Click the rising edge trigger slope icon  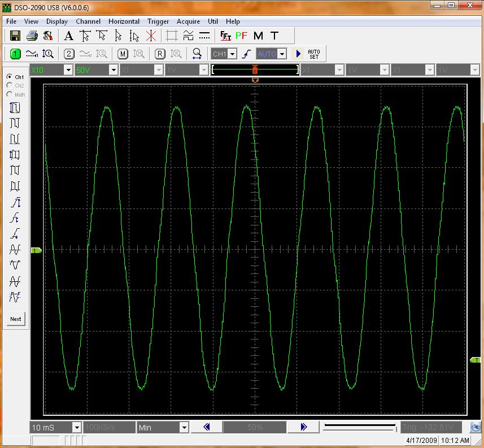246,54
